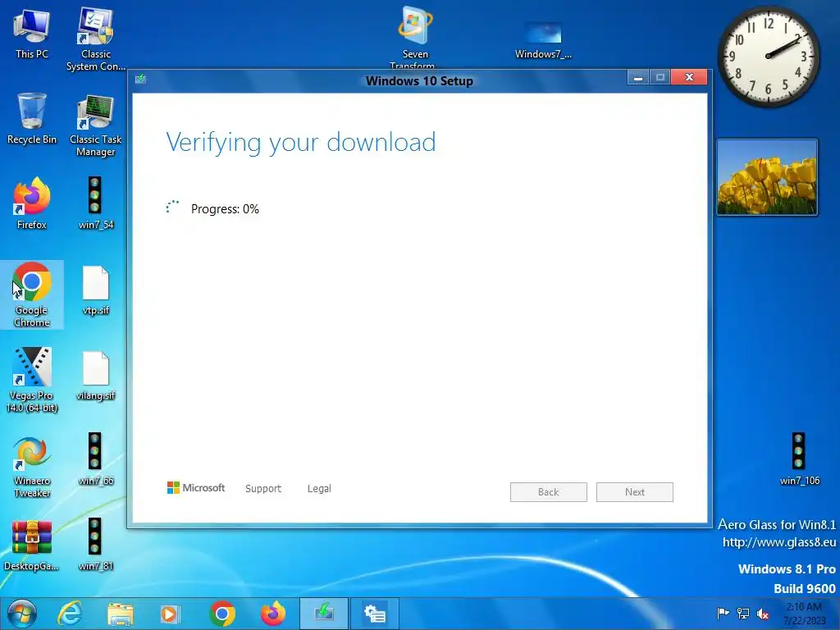840x630 pixels.
Task: Select the win7_106 desktop icon
Action: pyautogui.click(x=799, y=459)
